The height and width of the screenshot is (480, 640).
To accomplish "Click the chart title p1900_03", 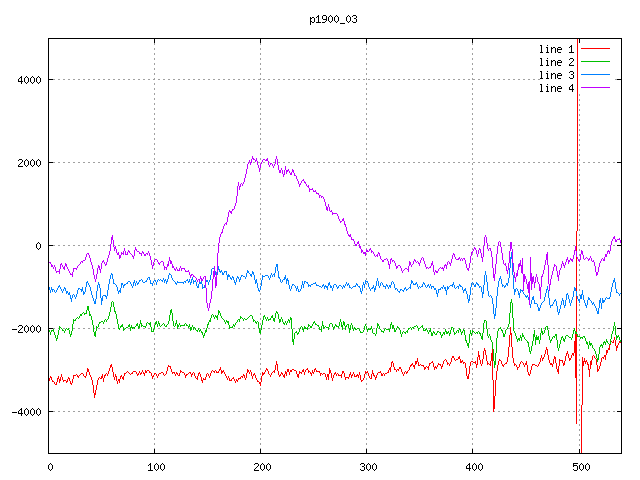I will (x=333, y=19).
